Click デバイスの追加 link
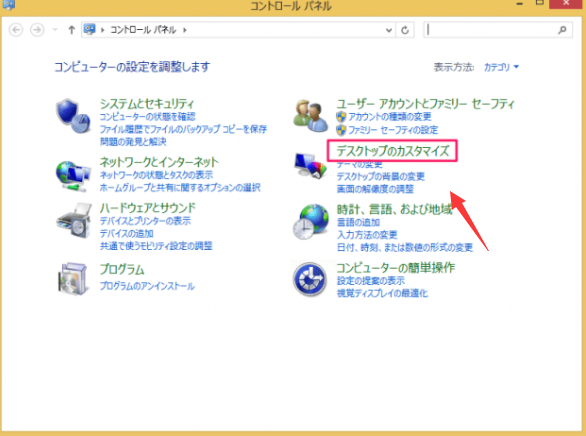 [x=127, y=234]
